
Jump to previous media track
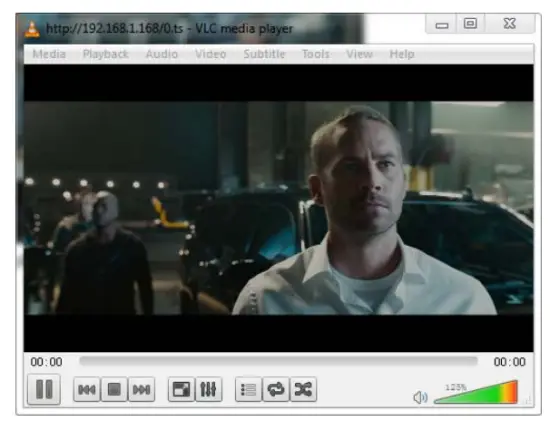(87, 389)
